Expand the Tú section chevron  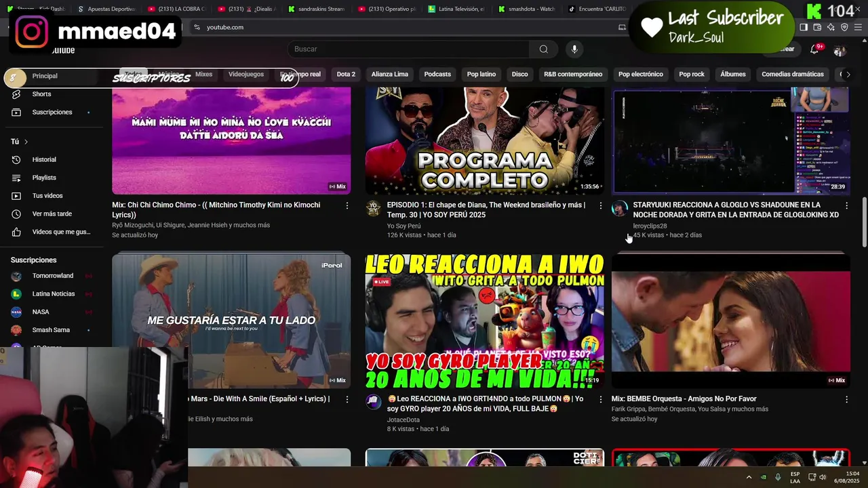tap(26, 142)
